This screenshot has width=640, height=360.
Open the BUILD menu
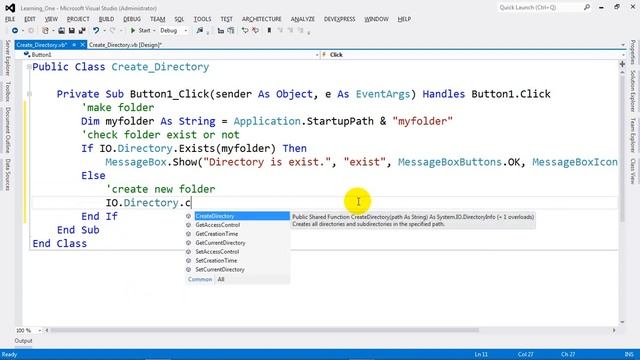(107, 19)
